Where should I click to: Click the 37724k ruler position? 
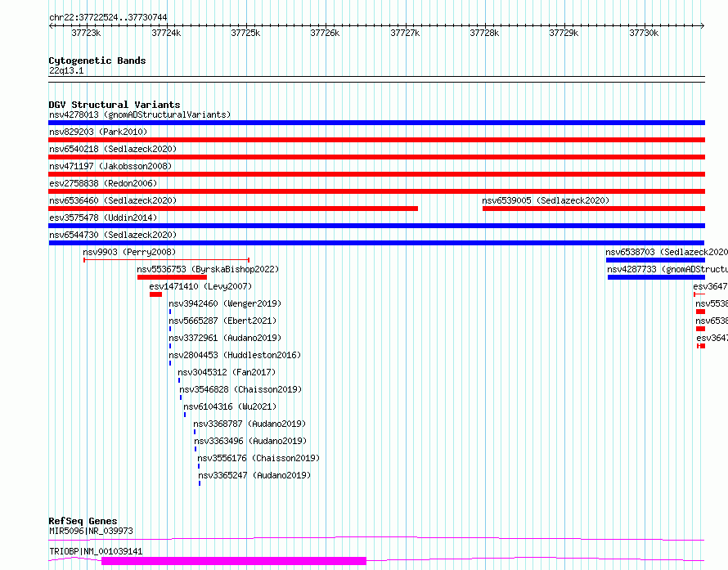166,33
